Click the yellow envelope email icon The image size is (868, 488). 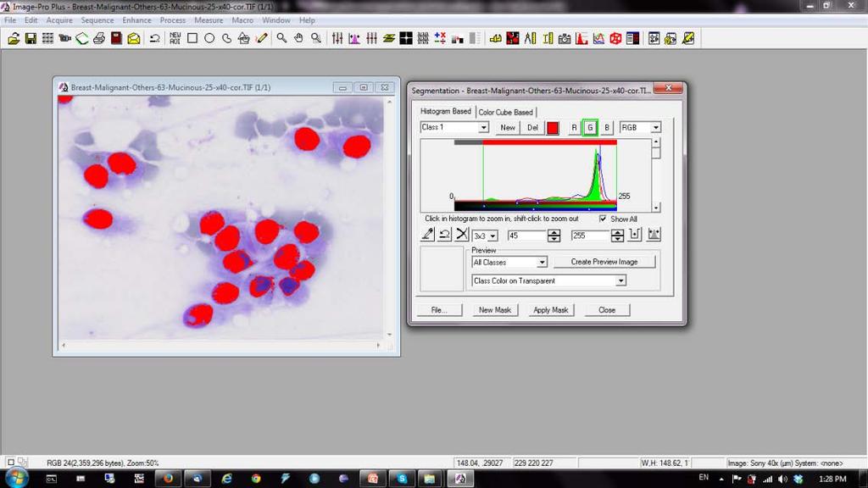[134, 39]
